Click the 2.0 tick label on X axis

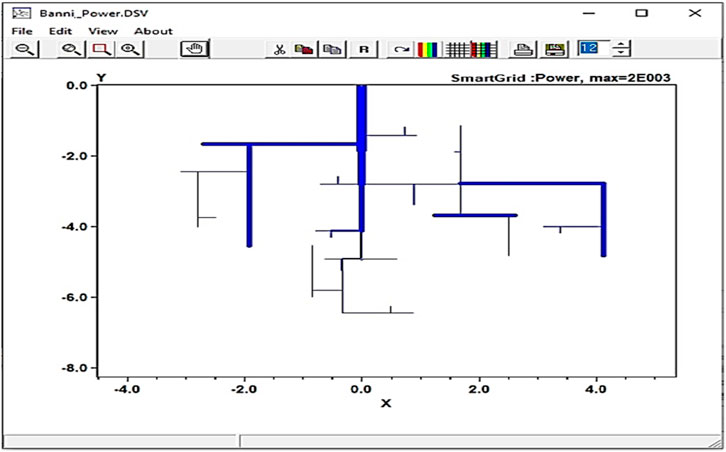[479, 389]
